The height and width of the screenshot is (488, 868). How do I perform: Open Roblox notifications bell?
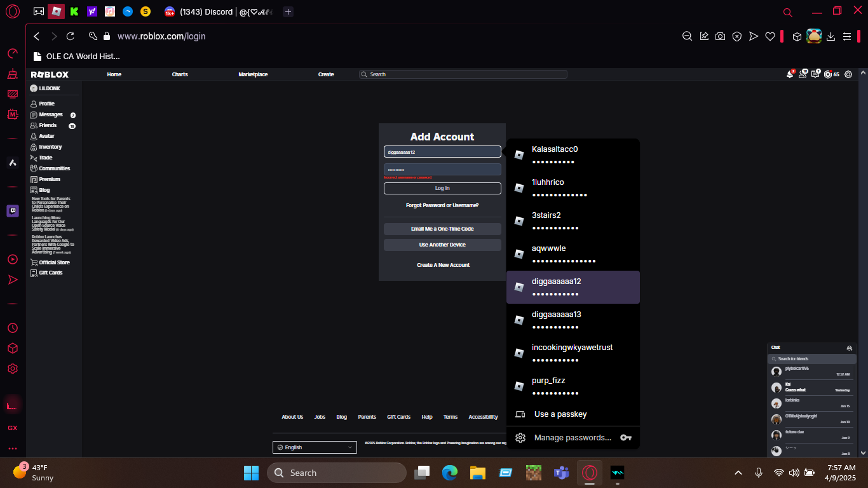[790, 74]
